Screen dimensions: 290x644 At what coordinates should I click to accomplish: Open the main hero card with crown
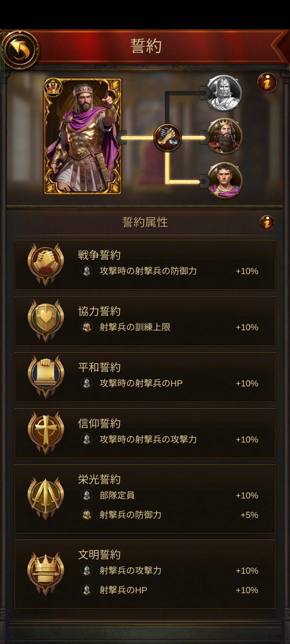click(83, 136)
